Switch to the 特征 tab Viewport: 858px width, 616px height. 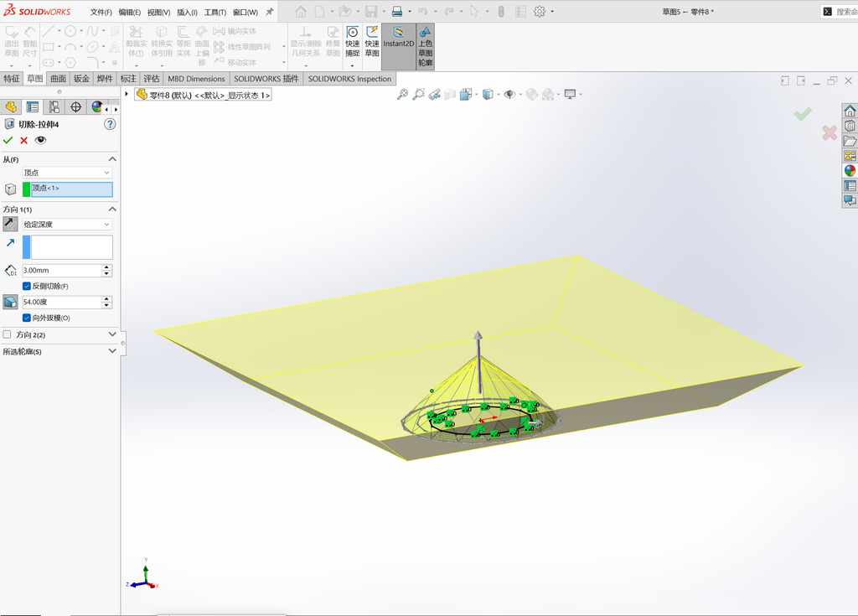12,78
